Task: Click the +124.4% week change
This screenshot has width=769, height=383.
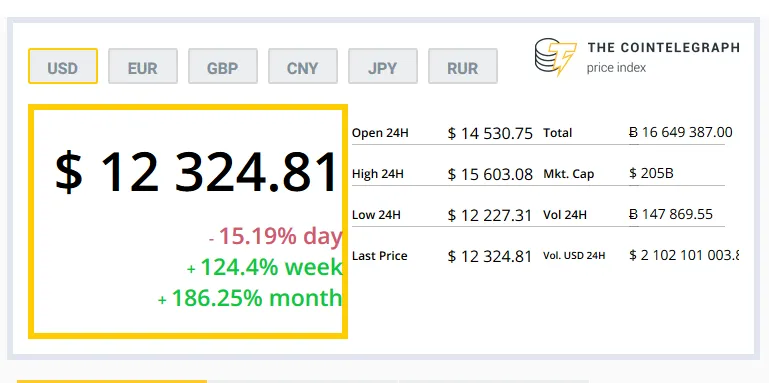Action: [265, 267]
